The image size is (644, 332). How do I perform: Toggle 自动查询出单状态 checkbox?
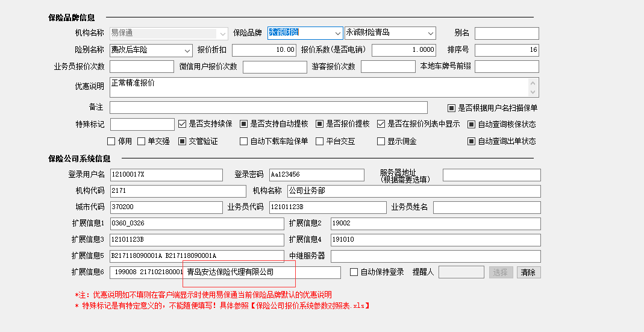[472, 142]
